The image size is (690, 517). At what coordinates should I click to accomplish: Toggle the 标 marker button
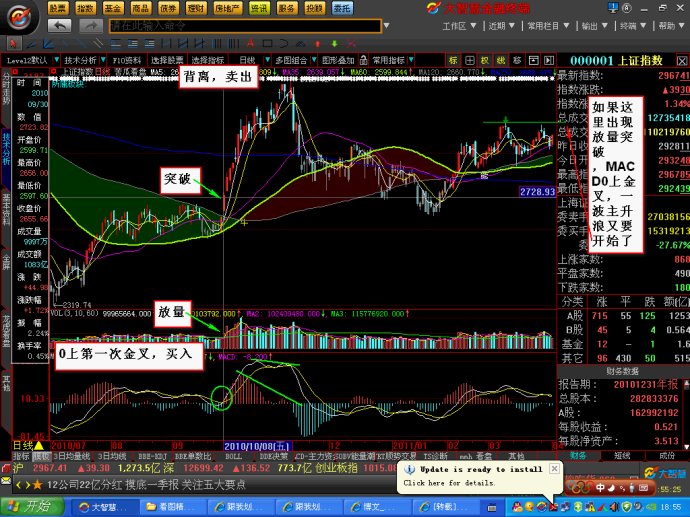(x=453, y=60)
